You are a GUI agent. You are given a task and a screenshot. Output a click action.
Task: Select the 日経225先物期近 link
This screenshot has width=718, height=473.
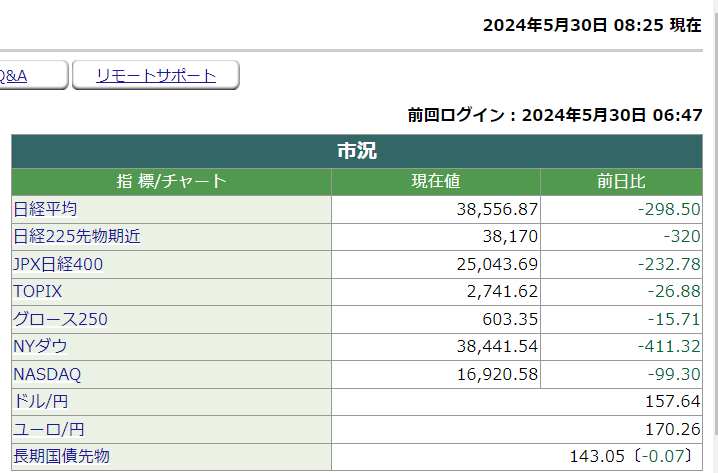pos(77,237)
